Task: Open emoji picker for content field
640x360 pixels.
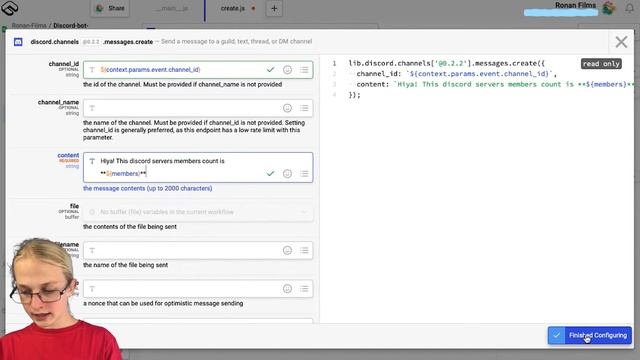Action: (x=287, y=173)
